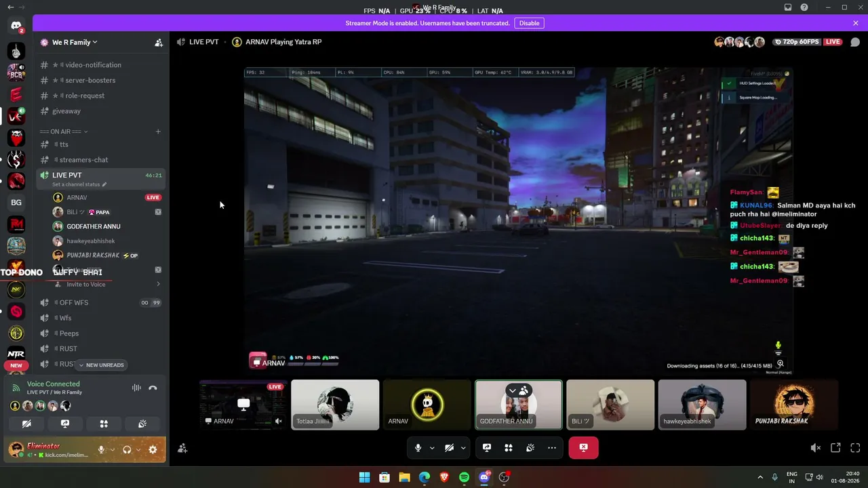The width and height of the screenshot is (868, 488).
Task: Jump to NEW UNREADS in channel list
Action: (101, 365)
